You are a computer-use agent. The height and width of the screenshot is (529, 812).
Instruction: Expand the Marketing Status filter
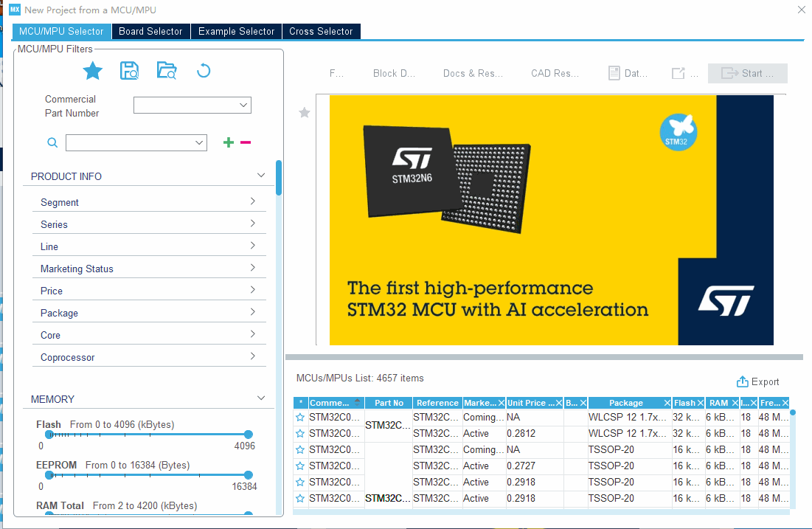(x=253, y=268)
